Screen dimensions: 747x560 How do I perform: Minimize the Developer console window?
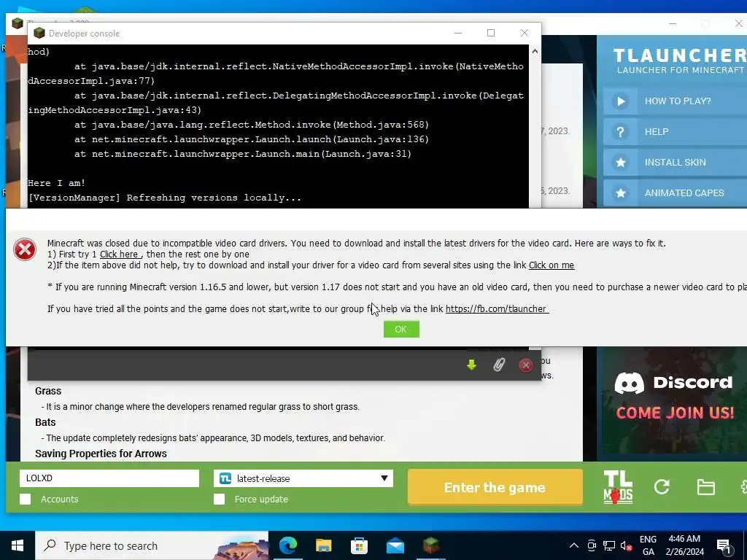coord(458,33)
